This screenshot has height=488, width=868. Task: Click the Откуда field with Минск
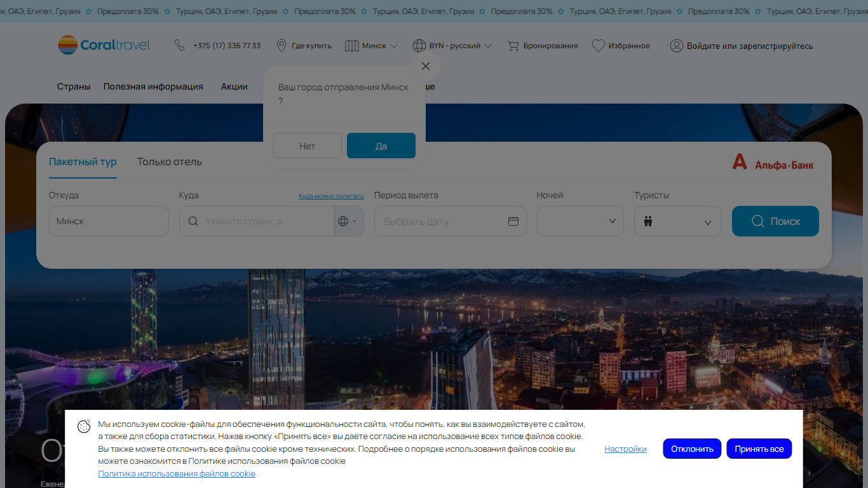109,221
